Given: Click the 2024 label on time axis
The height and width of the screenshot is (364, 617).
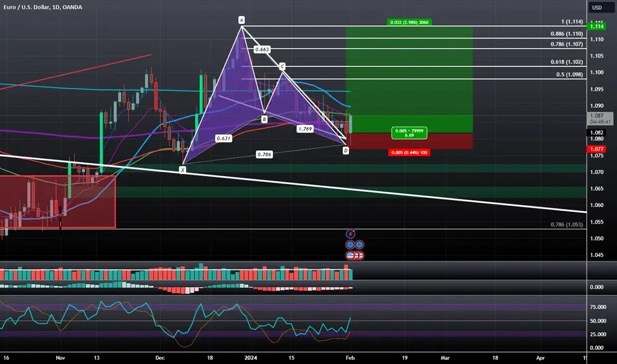Looking at the screenshot, I should (x=251, y=357).
